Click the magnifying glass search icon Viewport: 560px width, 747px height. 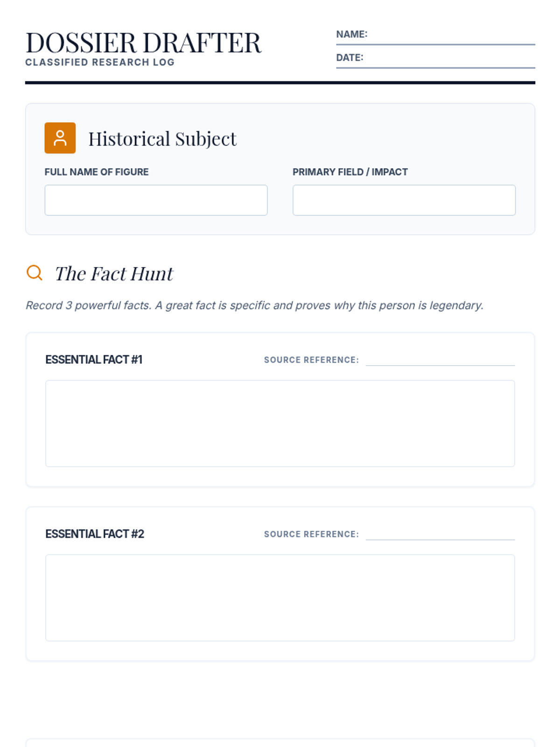(x=35, y=273)
